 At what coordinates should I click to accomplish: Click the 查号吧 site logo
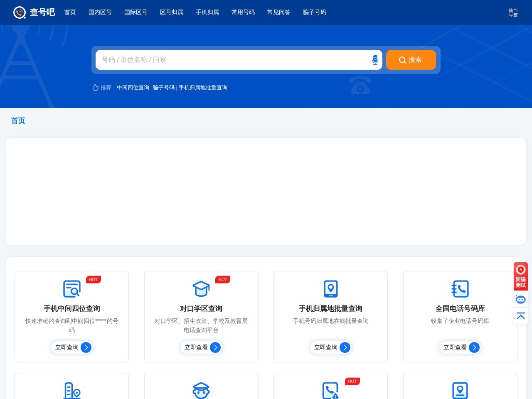34,12
